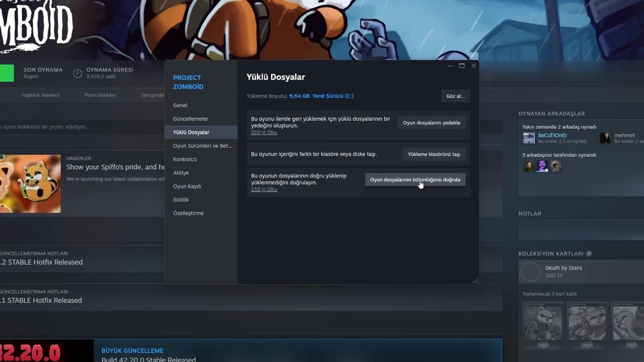Open the .2 STABLE Hotfix Released note
Viewport: 644px width, 362px height.
coord(41,262)
